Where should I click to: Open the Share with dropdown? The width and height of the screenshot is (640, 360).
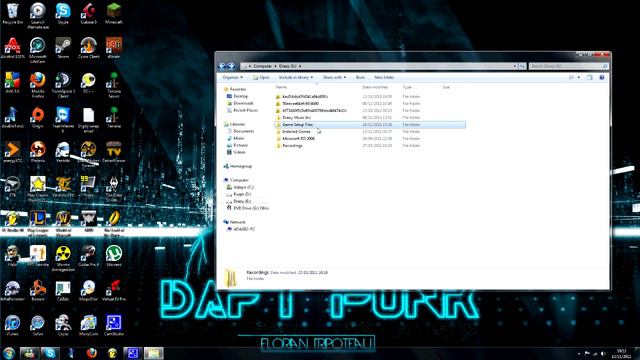pos(334,77)
